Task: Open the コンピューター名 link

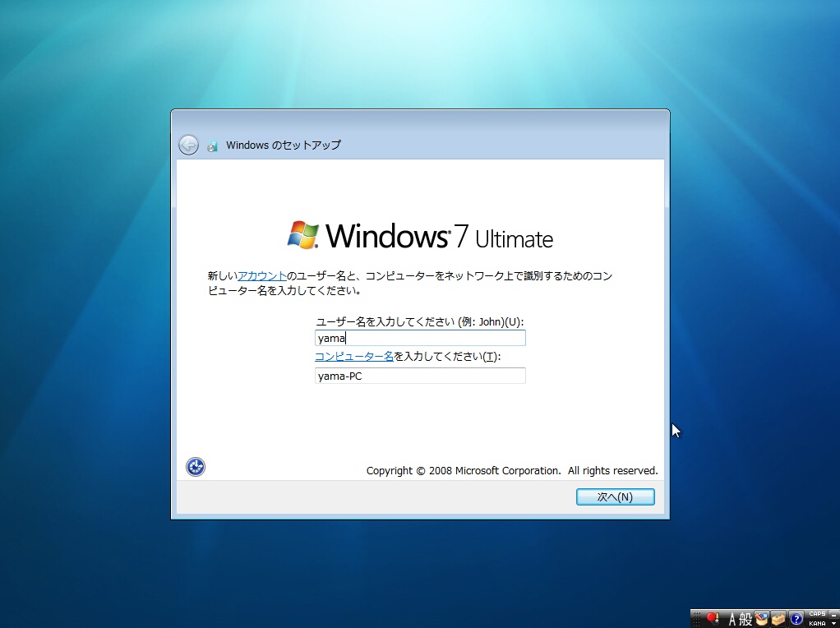Action: (354, 356)
